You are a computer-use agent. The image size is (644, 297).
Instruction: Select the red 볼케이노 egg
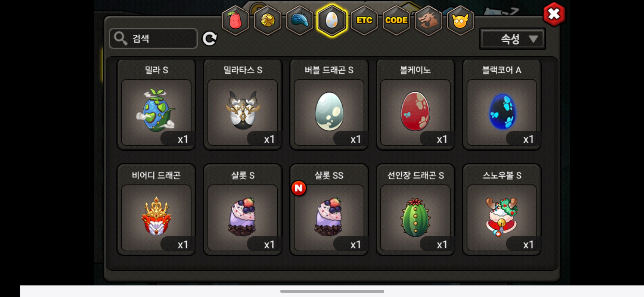tap(416, 105)
